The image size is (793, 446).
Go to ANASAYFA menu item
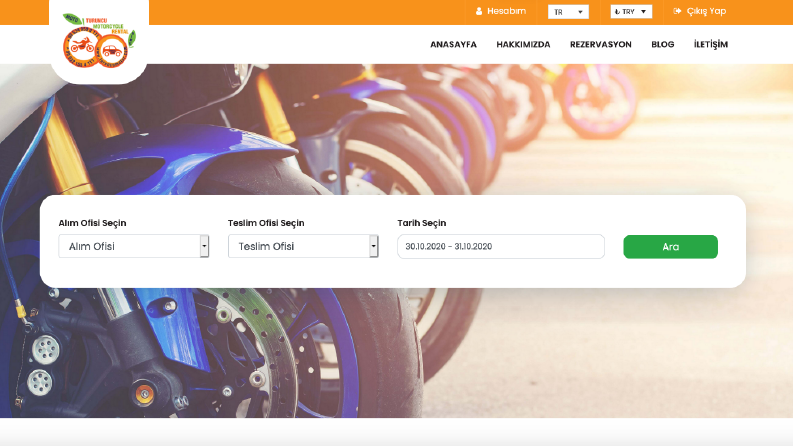[x=453, y=44]
